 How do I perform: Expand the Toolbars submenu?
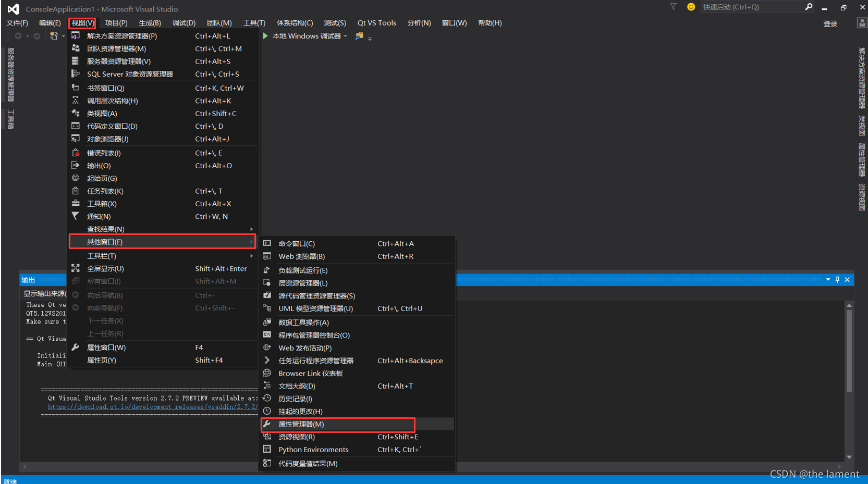(251, 256)
